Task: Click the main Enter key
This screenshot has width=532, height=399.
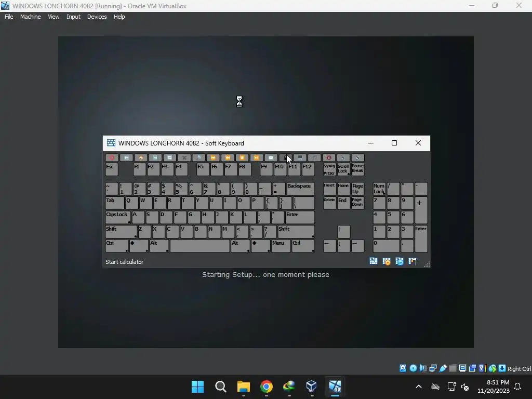Action: tap(300, 217)
